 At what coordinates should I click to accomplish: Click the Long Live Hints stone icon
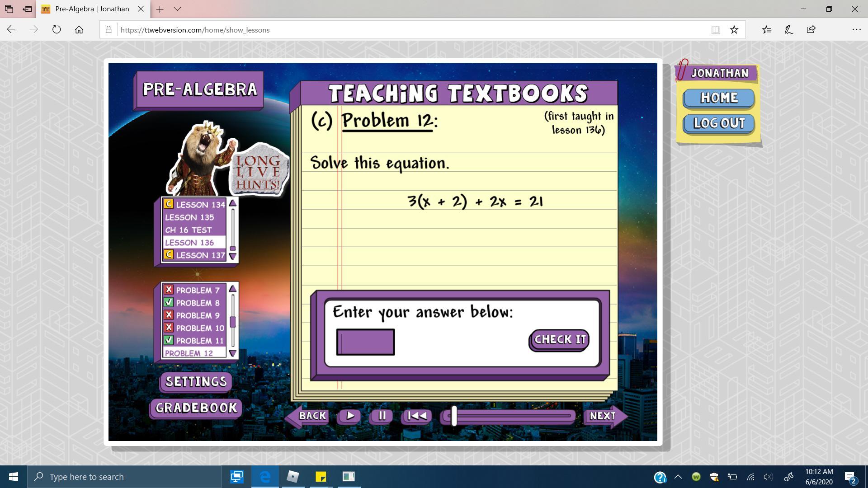(259, 172)
